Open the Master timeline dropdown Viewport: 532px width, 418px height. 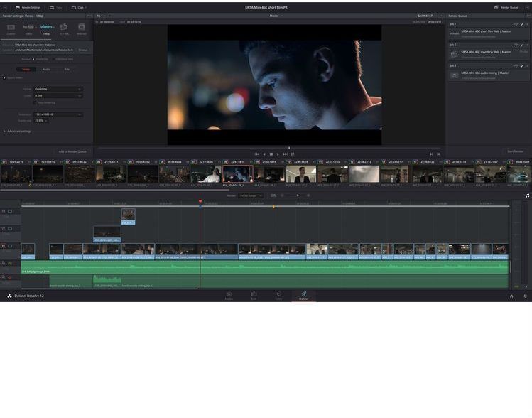[276, 16]
